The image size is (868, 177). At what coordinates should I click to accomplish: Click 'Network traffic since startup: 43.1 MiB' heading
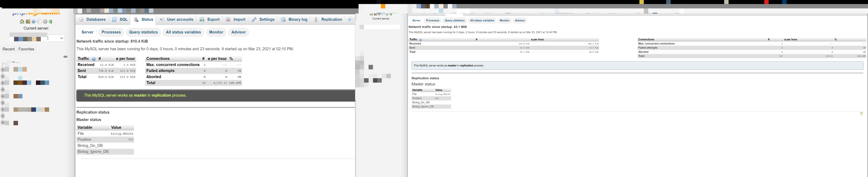point(438,27)
